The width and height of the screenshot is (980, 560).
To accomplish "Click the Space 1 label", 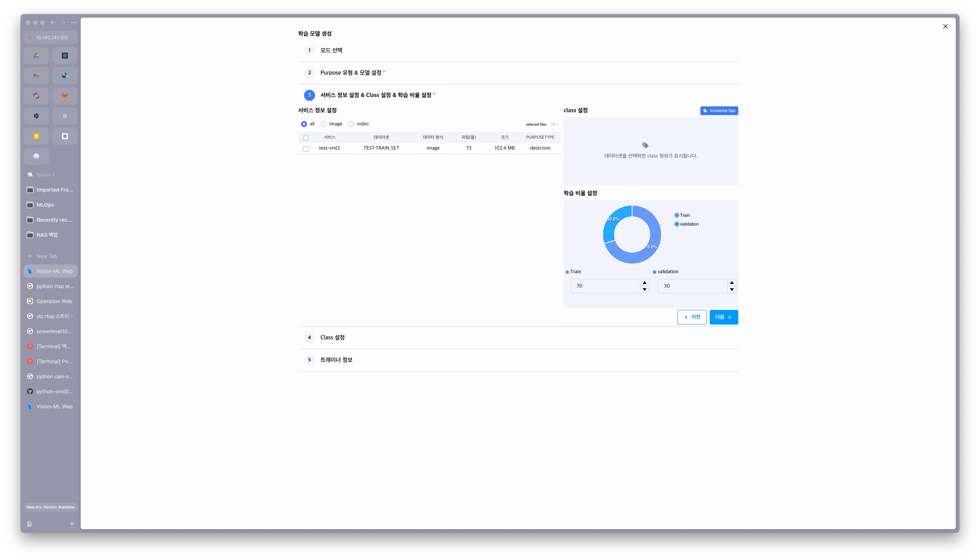I will pyautogui.click(x=45, y=175).
